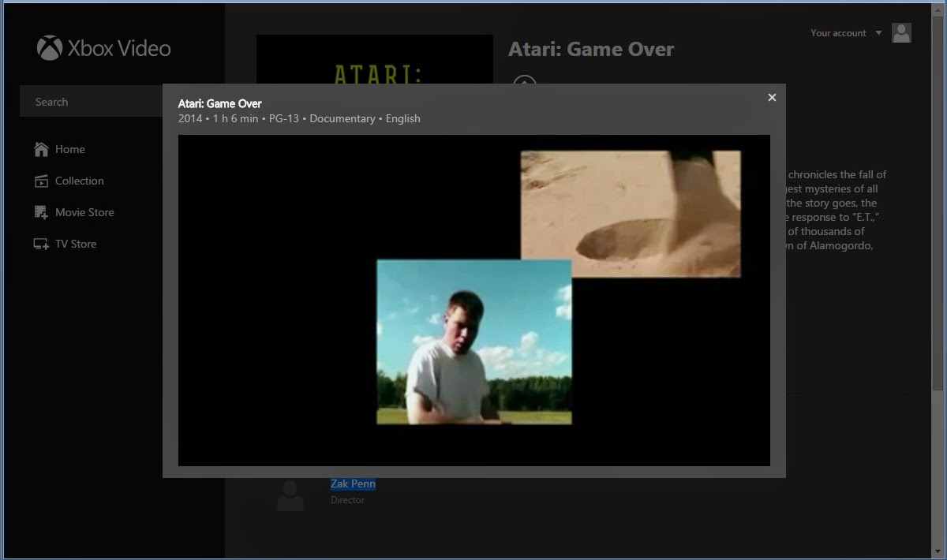The image size is (947, 560).
Task: Click the Your account label
Action: pyautogui.click(x=838, y=33)
